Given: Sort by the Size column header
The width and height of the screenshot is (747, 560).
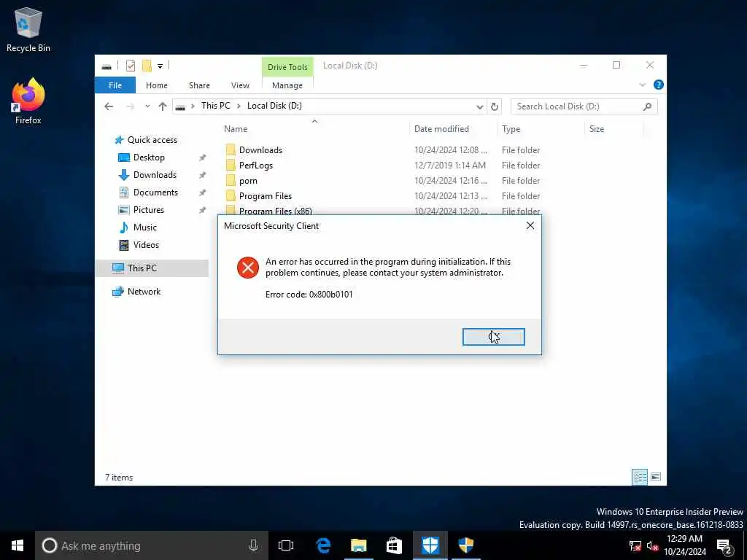Looking at the screenshot, I should pyautogui.click(x=597, y=128).
